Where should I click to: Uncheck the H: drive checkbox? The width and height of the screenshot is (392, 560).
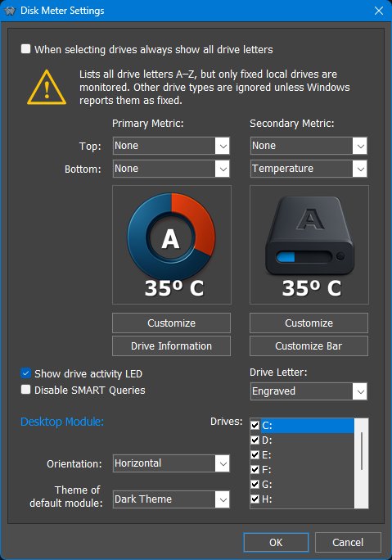255,499
